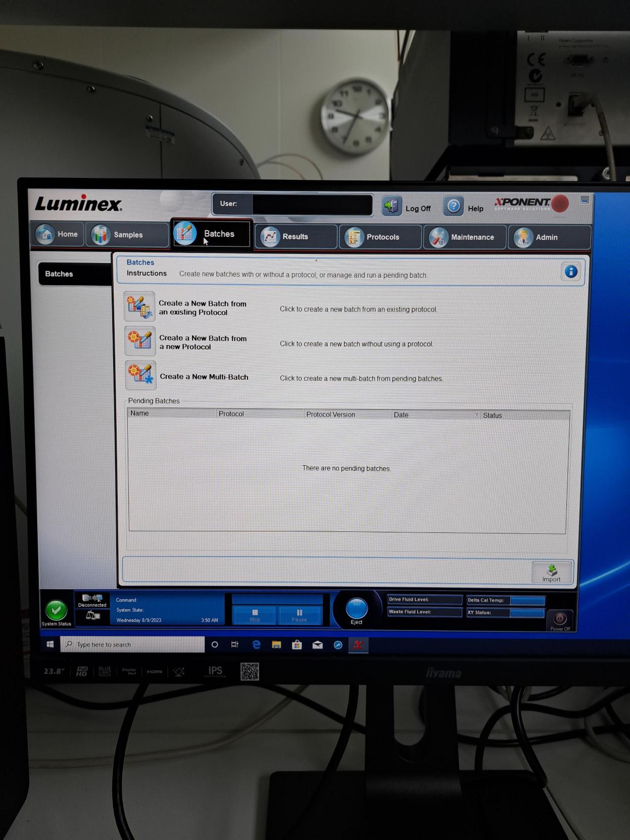Viewport: 630px width, 840px height.
Task: Click the Drive Fluid Level indicator
Action: 424,600
